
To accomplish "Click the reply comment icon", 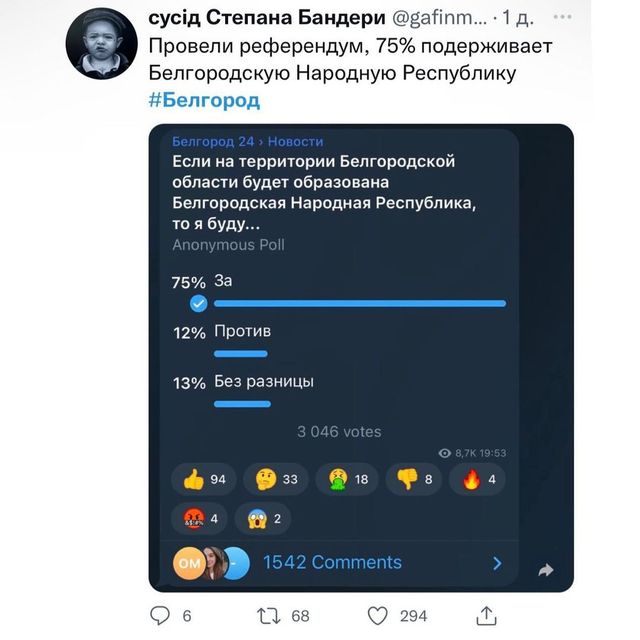I will click(x=160, y=616).
